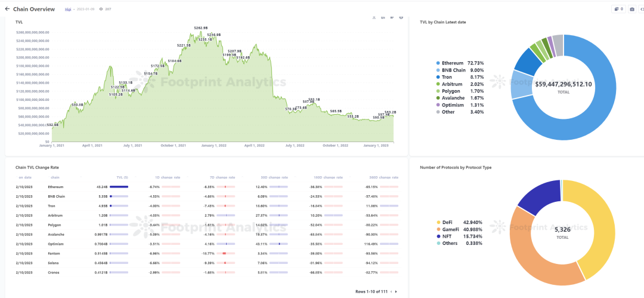Click the January 1, 2022 axis label
The width and height of the screenshot is (644, 298).
[215, 145]
